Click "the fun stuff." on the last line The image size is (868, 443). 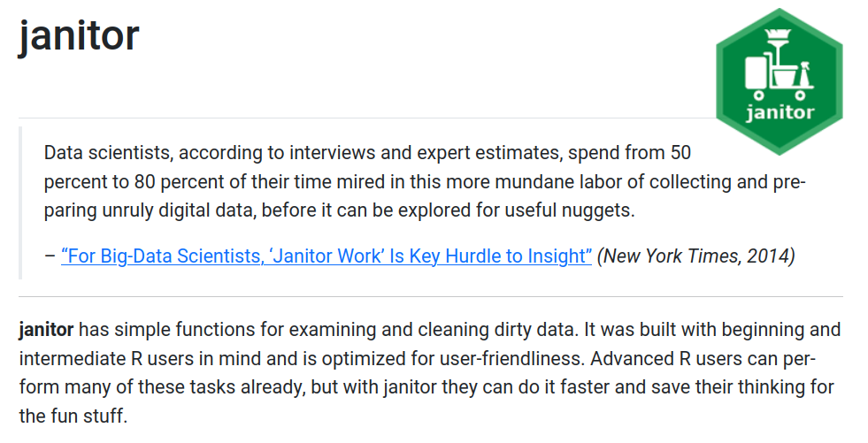[73, 416]
